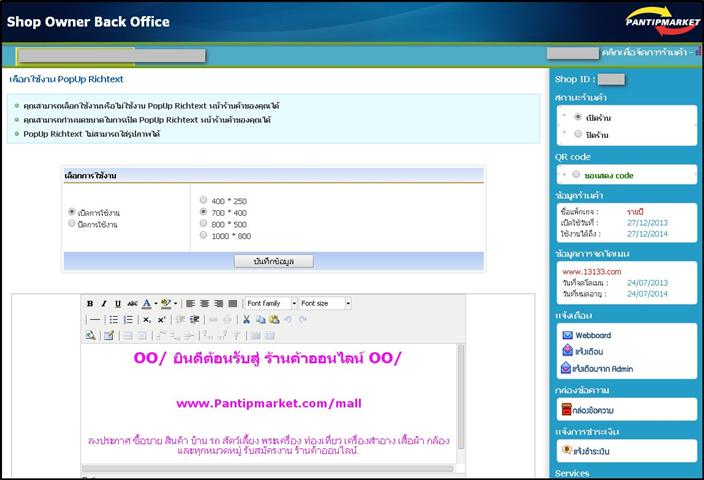Open the Font size dropdown
Viewport: 704px width, 480px height.
[325, 304]
